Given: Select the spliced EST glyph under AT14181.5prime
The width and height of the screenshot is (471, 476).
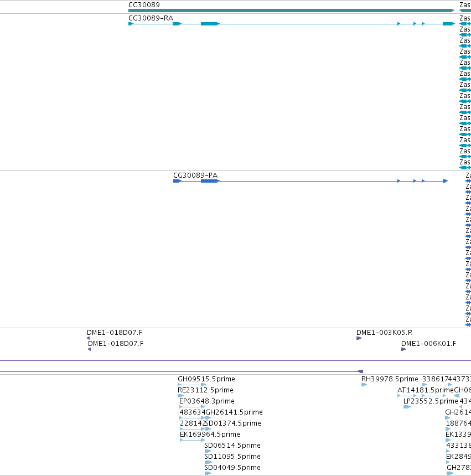Looking at the screenshot, I should pos(422,396).
